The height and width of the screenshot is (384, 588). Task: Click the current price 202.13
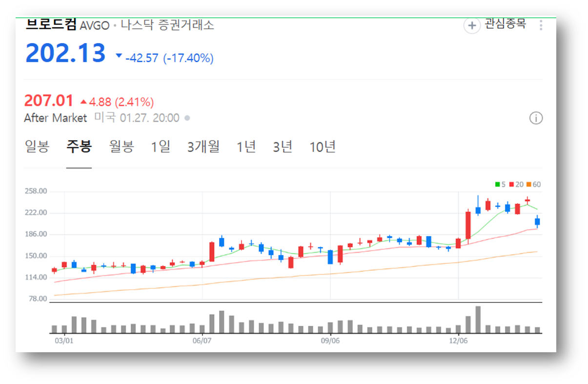(x=65, y=53)
